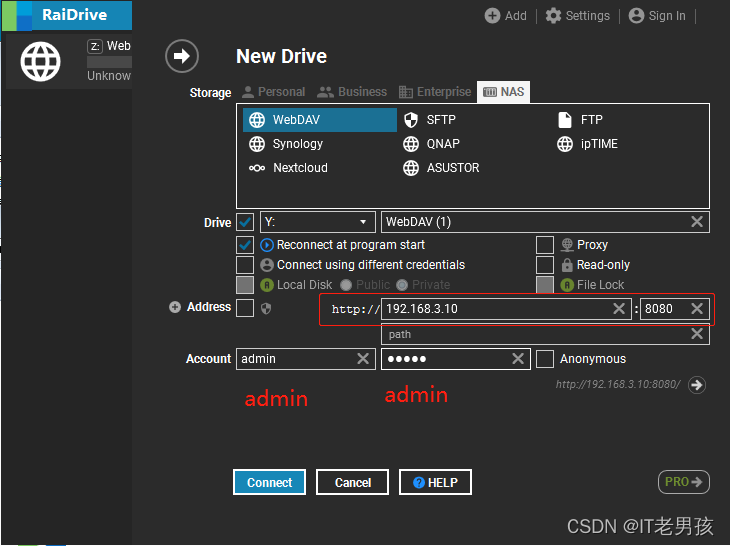
Task: Click the Sign In user icon
Action: [636, 16]
